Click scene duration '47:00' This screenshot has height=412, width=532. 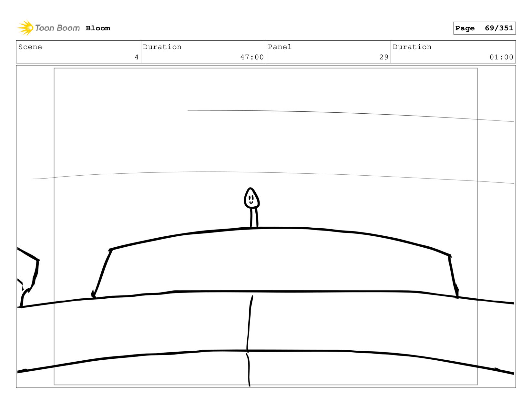pos(252,57)
